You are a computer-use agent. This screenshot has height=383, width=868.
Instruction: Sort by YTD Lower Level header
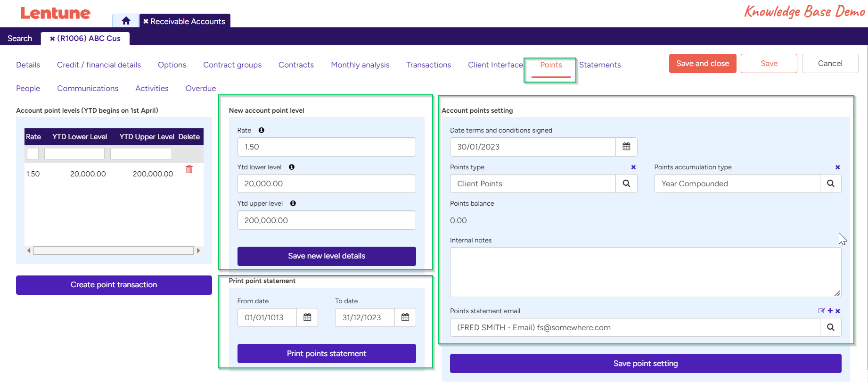click(x=80, y=137)
